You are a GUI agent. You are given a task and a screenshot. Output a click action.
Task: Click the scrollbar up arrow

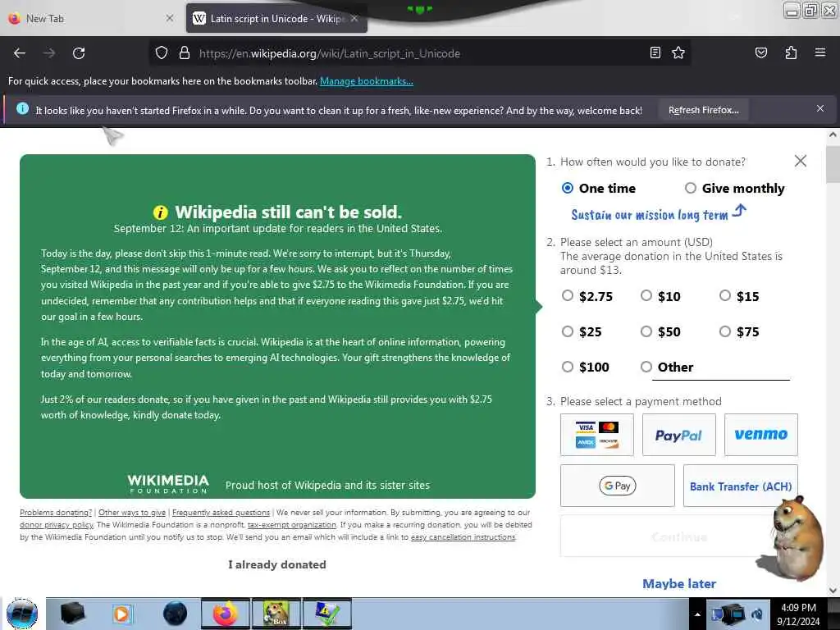833,135
